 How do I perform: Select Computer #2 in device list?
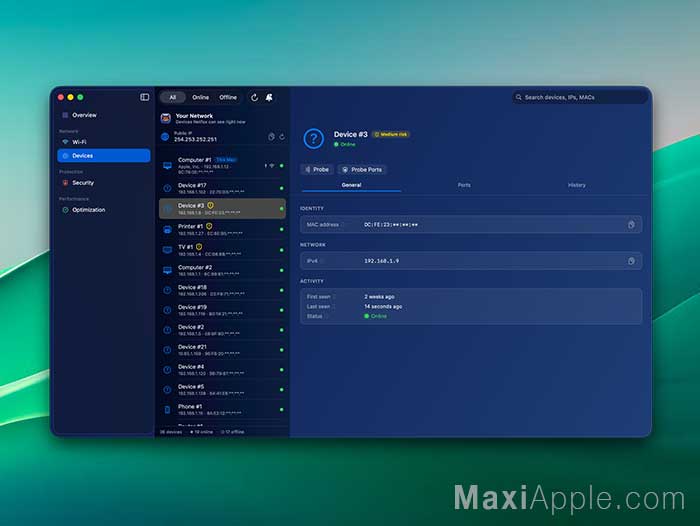click(222, 270)
